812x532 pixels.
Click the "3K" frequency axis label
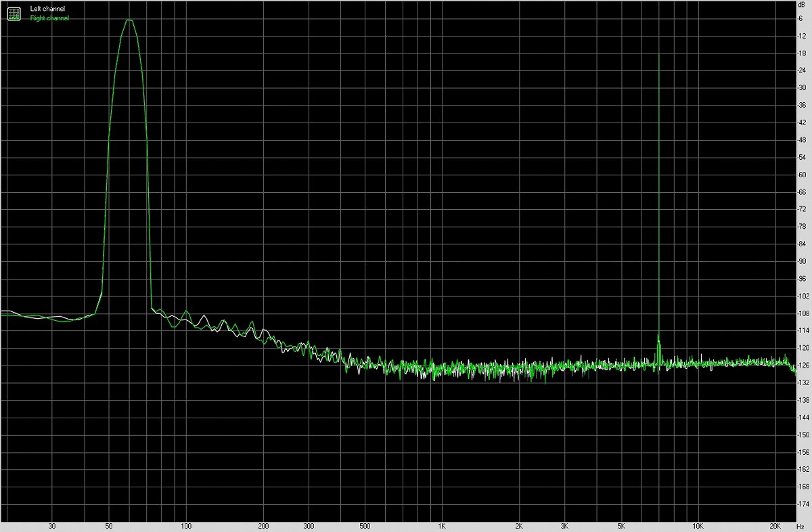(x=564, y=526)
